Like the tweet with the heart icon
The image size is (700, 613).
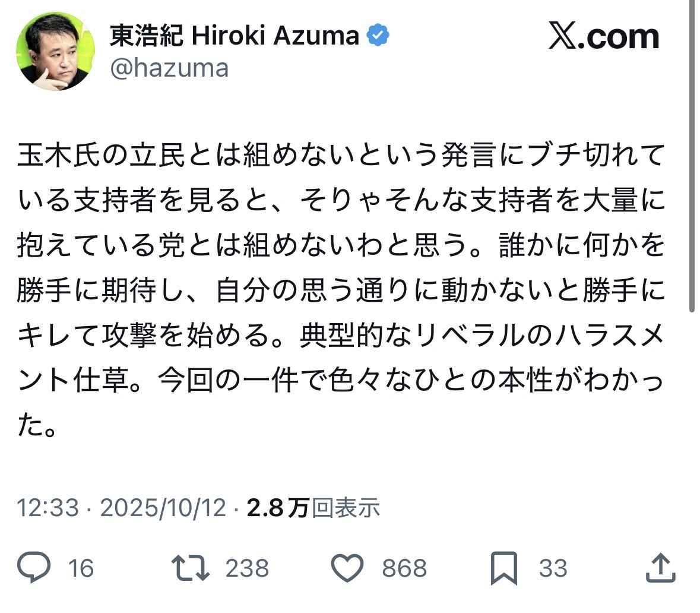point(346,568)
